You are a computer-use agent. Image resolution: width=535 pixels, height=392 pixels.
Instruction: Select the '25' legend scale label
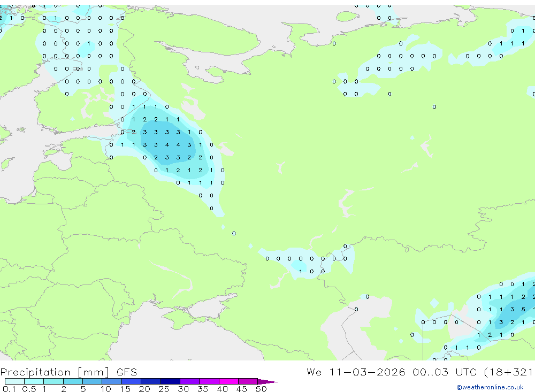[x=164, y=389]
